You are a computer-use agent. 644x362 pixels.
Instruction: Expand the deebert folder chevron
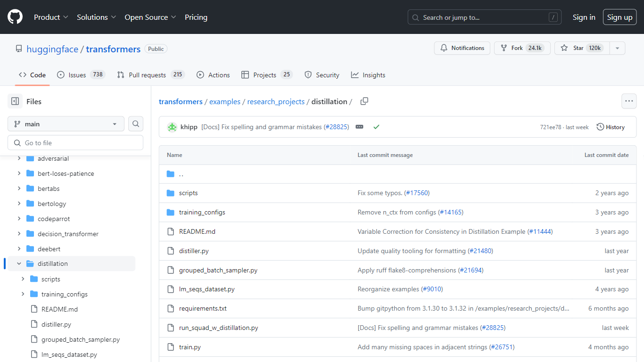pyautogui.click(x=19, y=249)
